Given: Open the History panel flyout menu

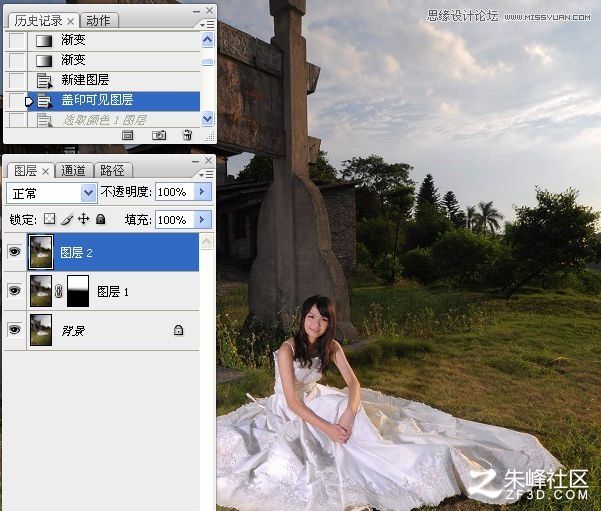Looking at the screenshot, I should 207,25.
